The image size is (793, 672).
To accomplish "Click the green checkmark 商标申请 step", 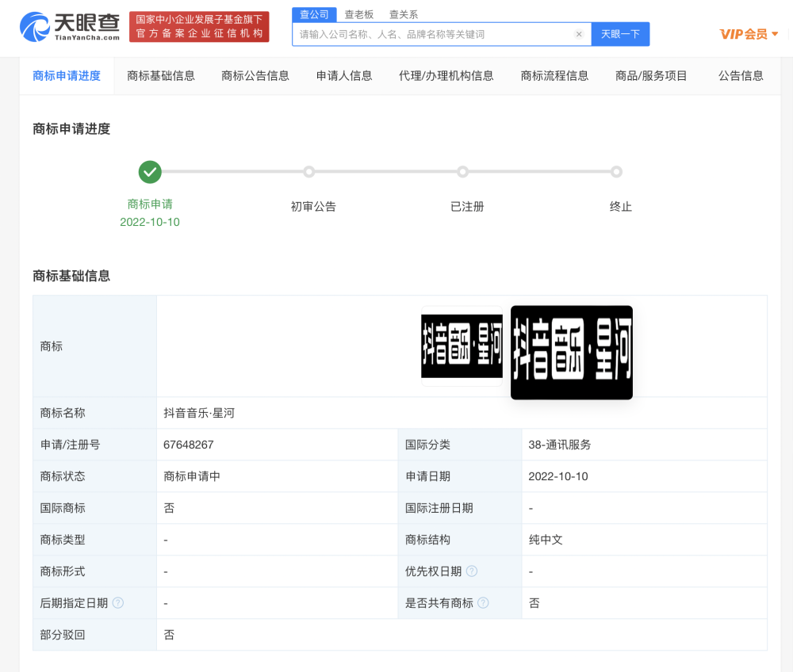I will click(150, 172).
